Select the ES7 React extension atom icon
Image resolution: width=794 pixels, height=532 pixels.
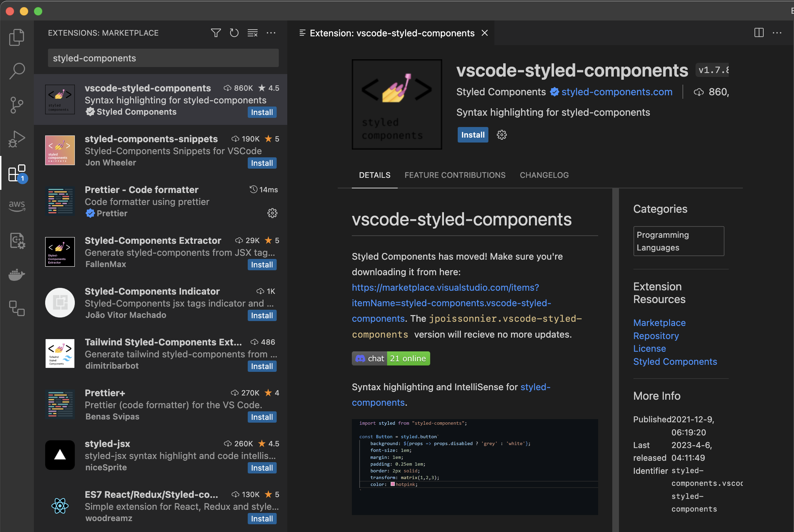(60, 506)
